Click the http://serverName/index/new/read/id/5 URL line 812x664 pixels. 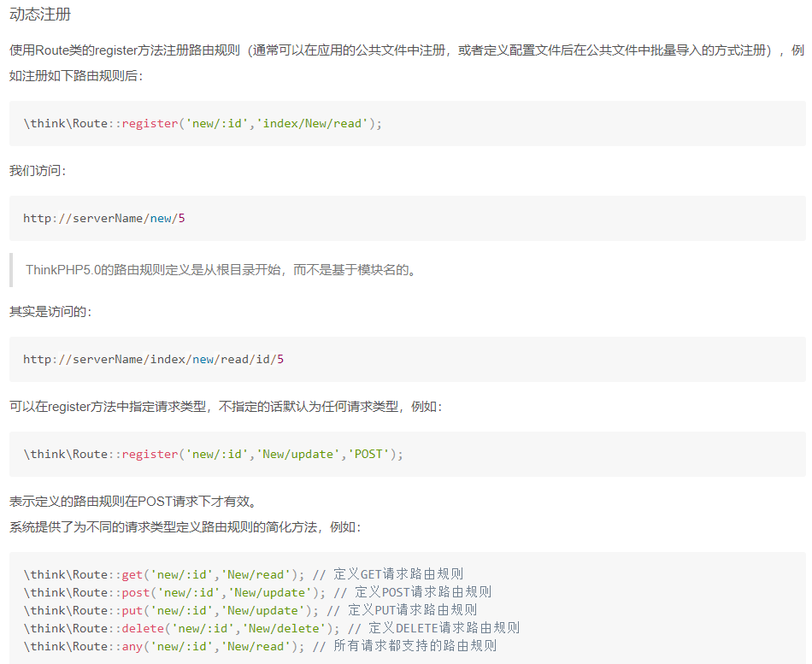coord(154,359)
